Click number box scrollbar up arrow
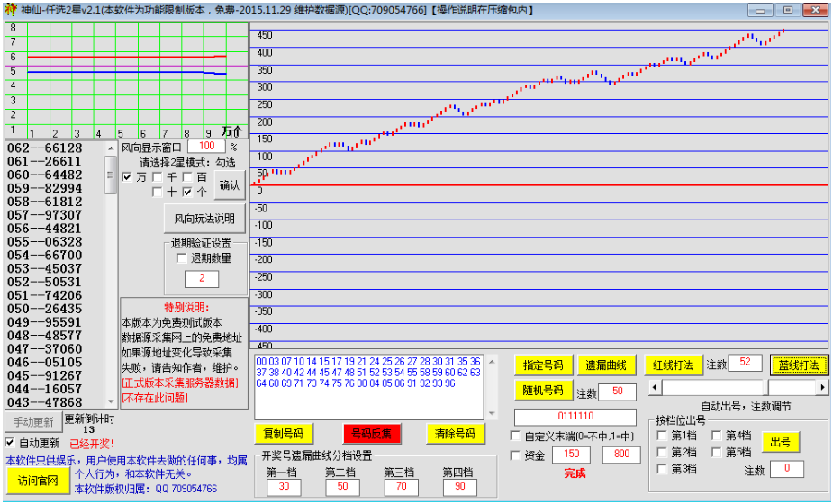Image resolution: width=833 pixels, height=504 pixels. [x=492, y=362]
